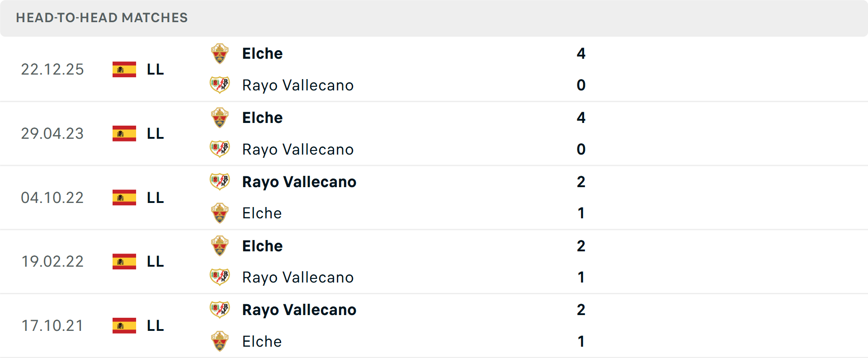Click the Spain flag in the 29.04.23 row
Viewport: 868px width, 358px height.
(x=124, y=133)
